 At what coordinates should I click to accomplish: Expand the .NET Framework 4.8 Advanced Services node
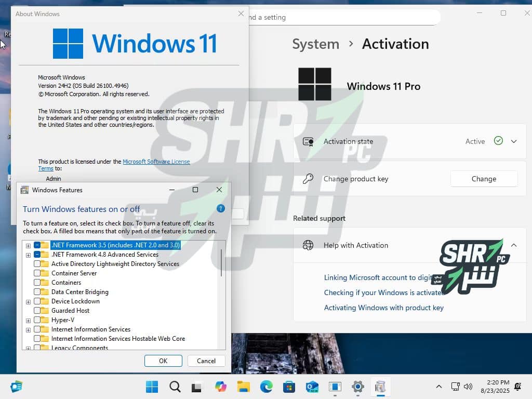(x=28, y=255)
